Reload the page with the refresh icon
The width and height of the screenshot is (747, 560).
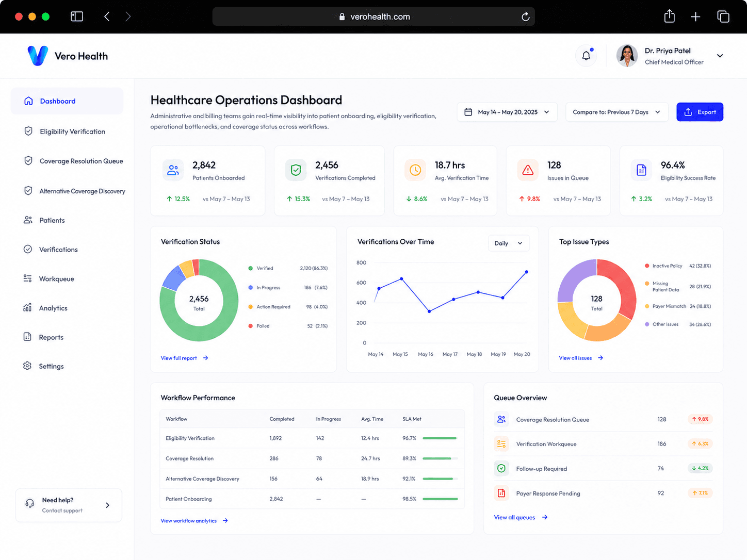tap(525, 17)
